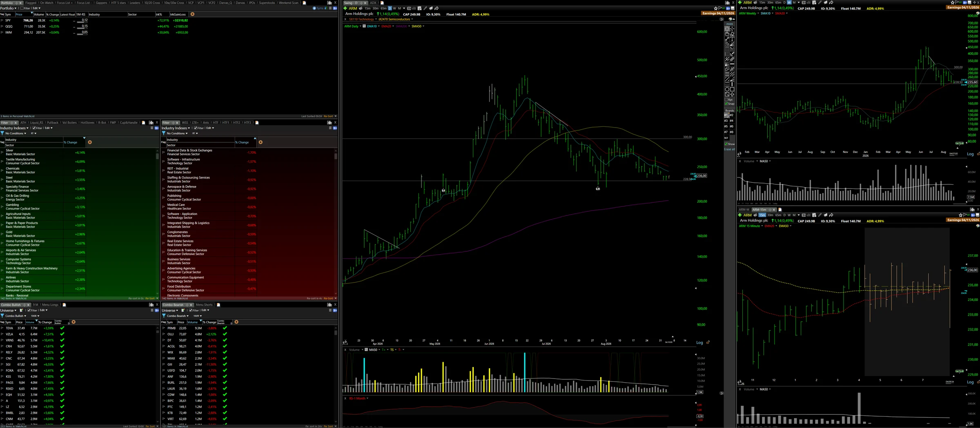Image resolution: width=980 pixels, height=428 pixels.
Task: Select drawing board #4
Action: (x=732, y=121)
